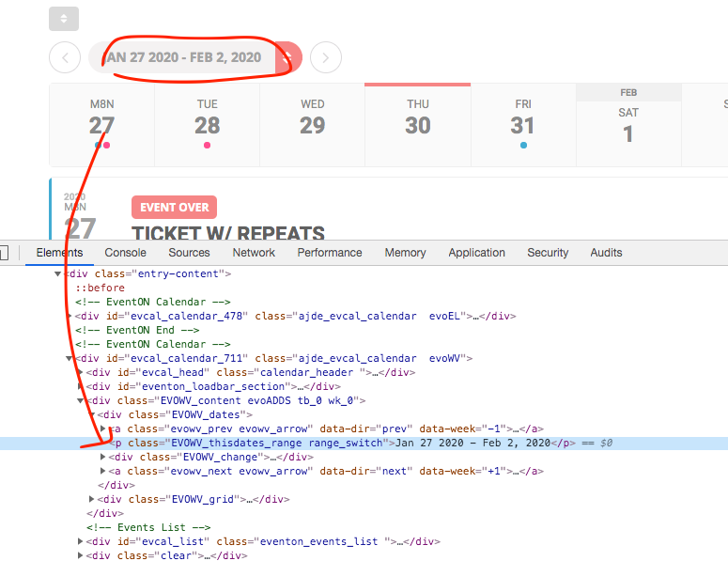Switch to the Console tab
728x561 pixels.
pos(125,253)
